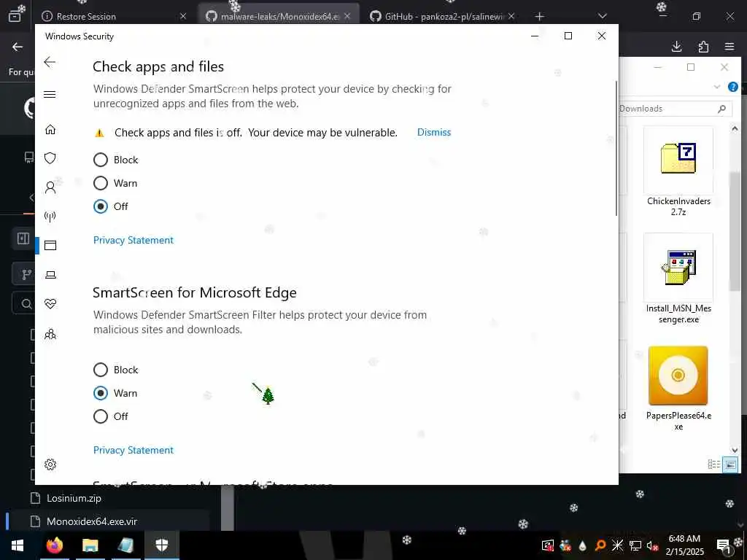
Task: Open Firefox from the taskbar
Action: tap(54, 545)
